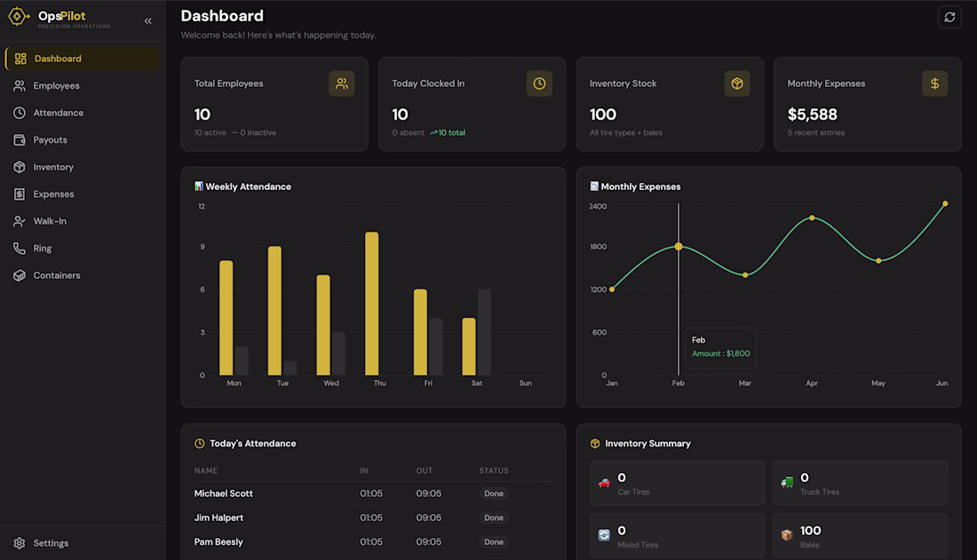Navigate to Inventory in the sidebar

click(x=83, y=167)
